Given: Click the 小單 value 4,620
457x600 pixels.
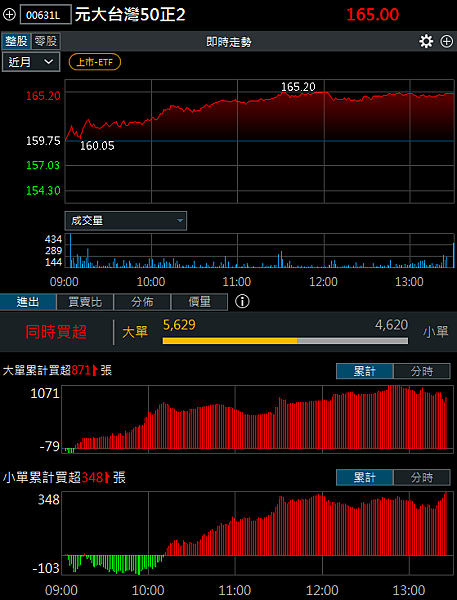Looking at the screenshot, I should (x=391, y=325).
